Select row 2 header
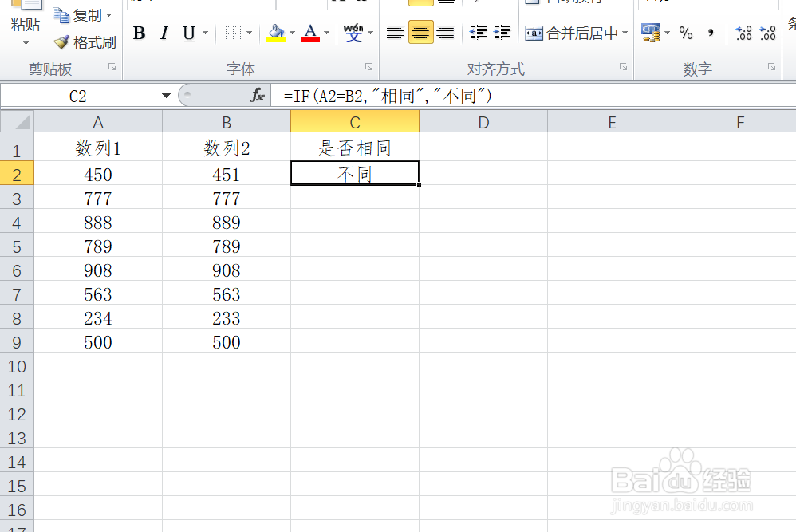796x532 pixels. pyautogui.click(x=17, y=174)
